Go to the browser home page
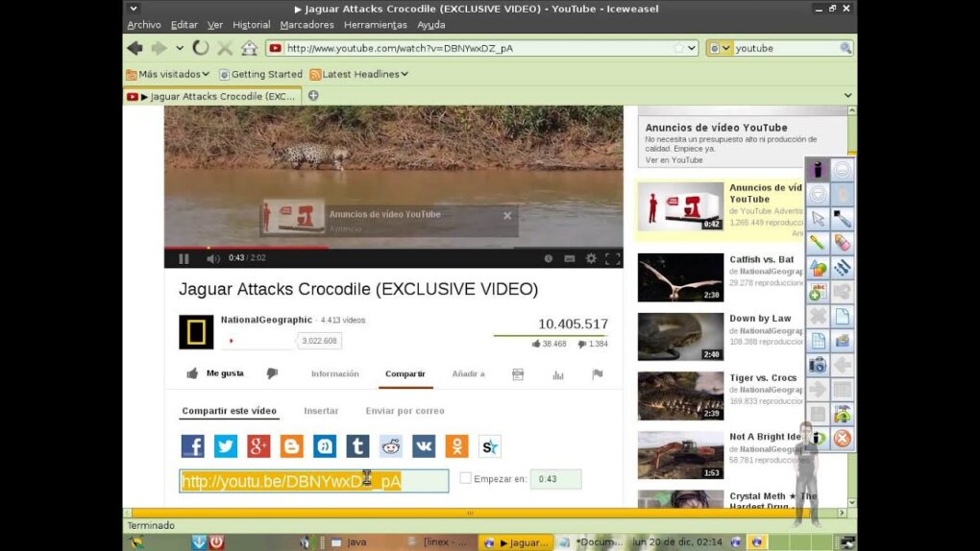 point(250,47)
